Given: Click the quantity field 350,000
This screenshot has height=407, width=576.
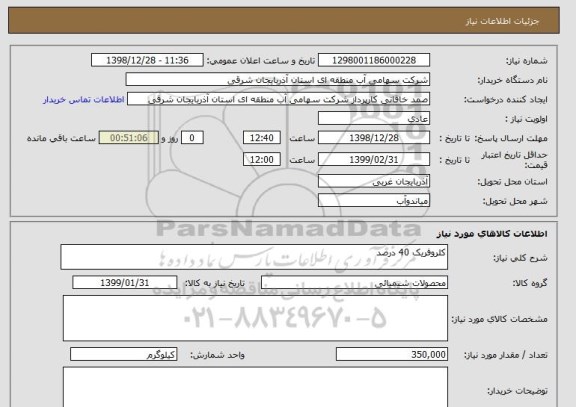Looking at the screenshot, I should click(392, 354).
